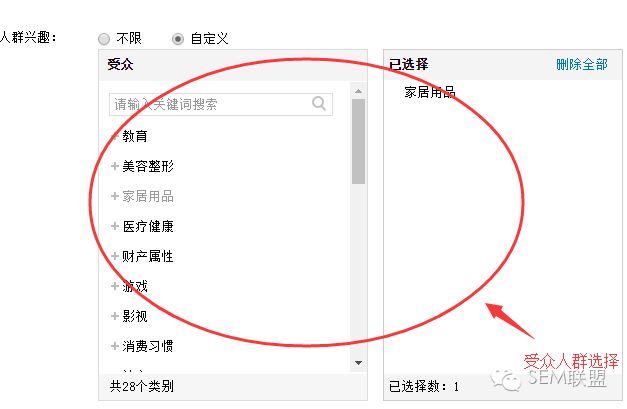Click the plus icon beside 游戏
Image resolution: width=627 pixels, height=409 pixels.
[115, 286]
